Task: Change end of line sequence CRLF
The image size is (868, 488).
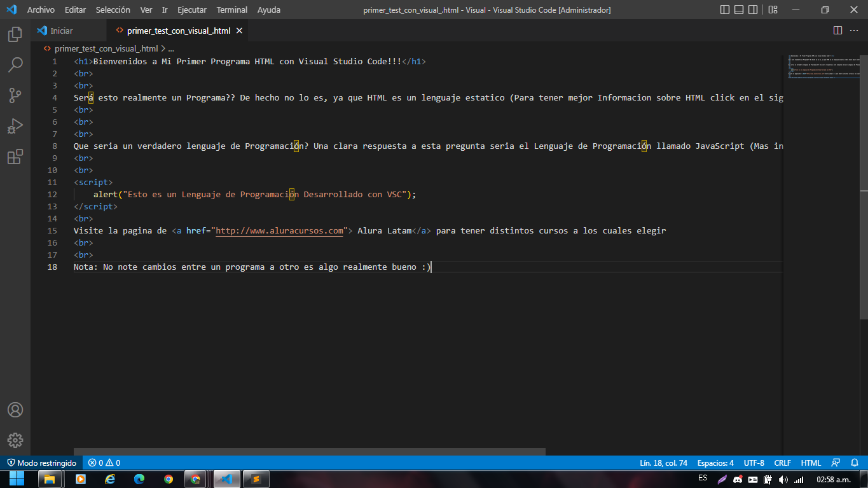Action: tap(782, 463)
